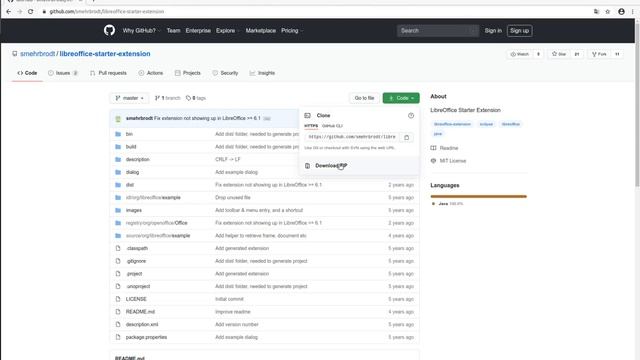Open the Projects tab

point(188,73)
